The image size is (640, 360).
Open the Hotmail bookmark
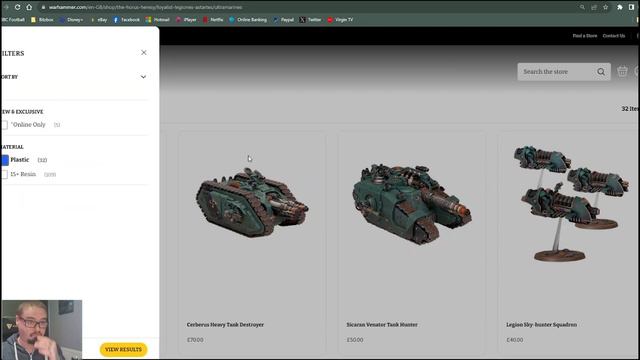click(x=158, y=20)
